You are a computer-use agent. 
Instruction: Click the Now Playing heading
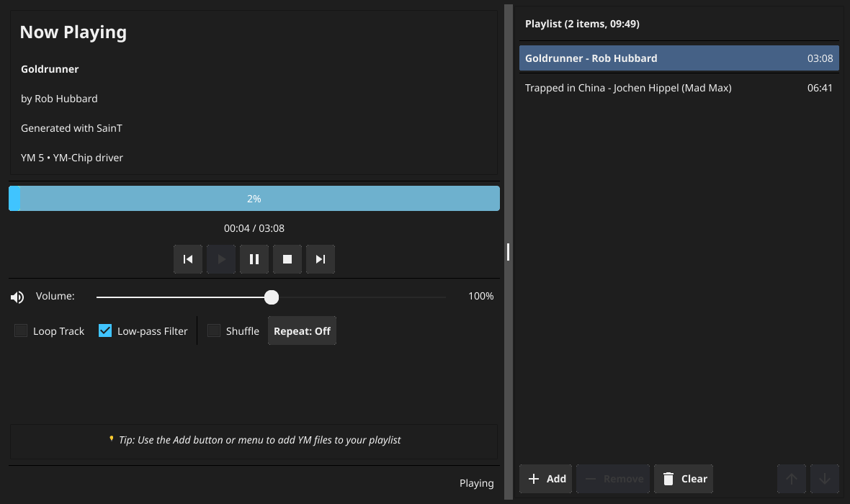(73, 32)
